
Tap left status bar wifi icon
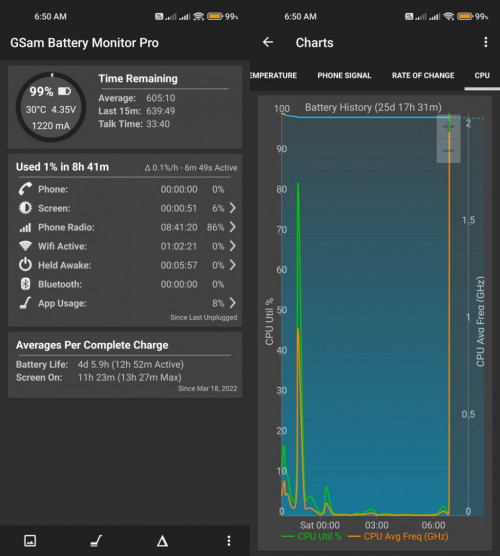tap(199, 16)
